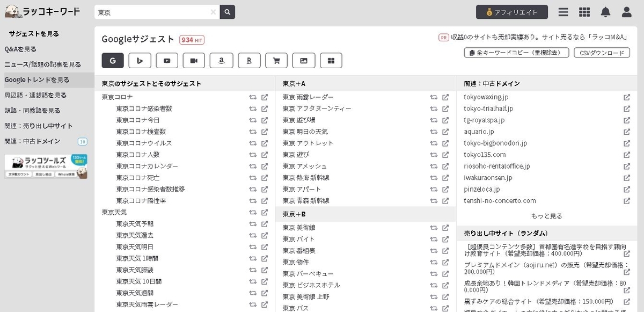Re-search suggestions for 東京 アウトレット
Screen dimensions: 644x312
434,143
